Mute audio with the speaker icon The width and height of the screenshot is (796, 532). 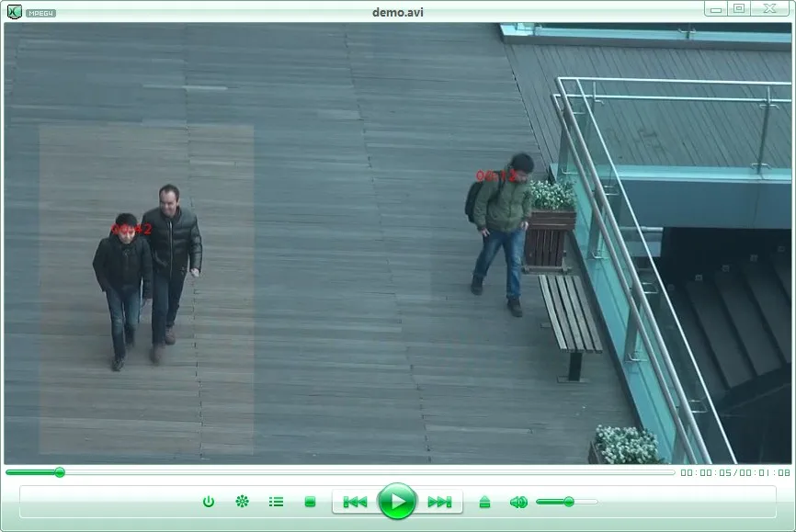518,502
